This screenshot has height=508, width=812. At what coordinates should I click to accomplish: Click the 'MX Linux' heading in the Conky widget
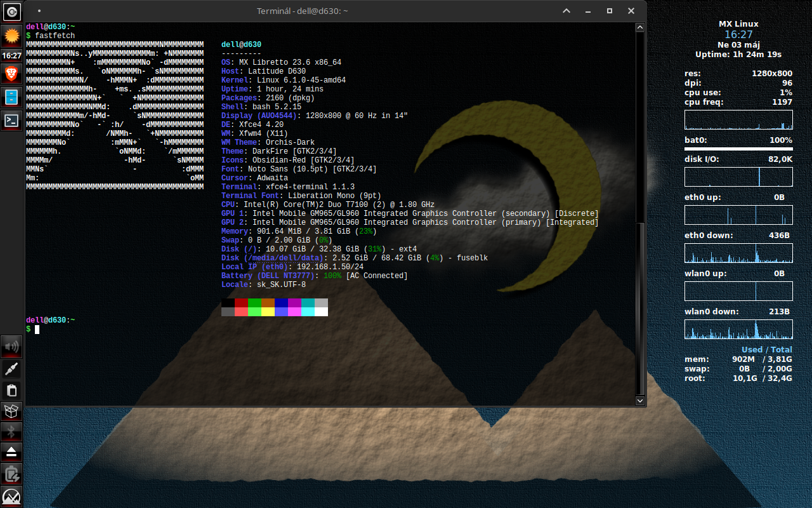pyautogui.click(x=738, y=23)
